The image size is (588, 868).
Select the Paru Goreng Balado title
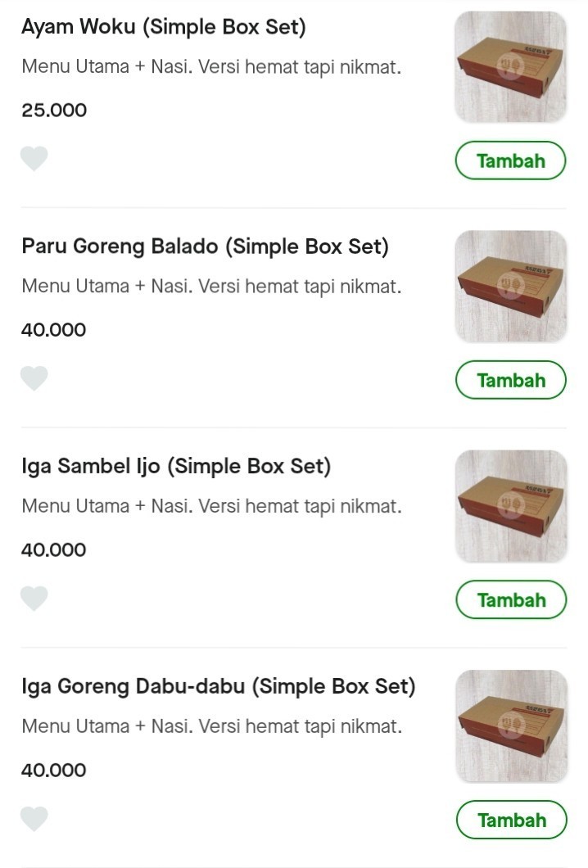pos(205,246)
